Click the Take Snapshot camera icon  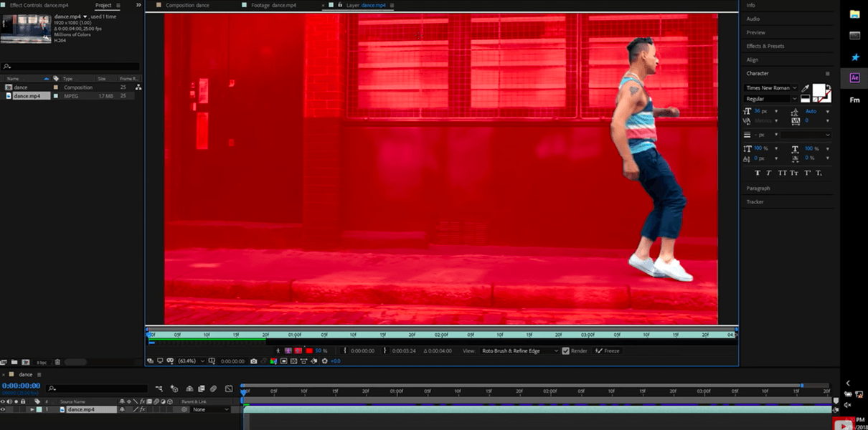pos(254,361)
